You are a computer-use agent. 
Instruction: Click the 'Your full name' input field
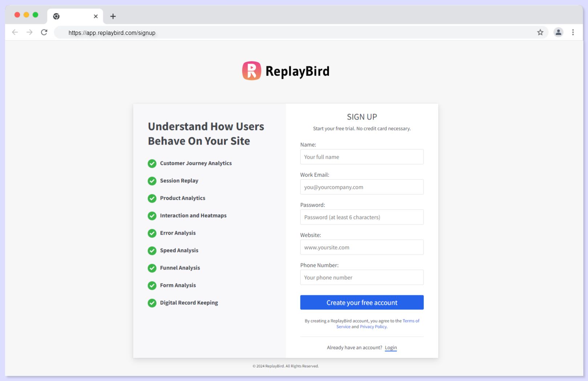[362, 157]
